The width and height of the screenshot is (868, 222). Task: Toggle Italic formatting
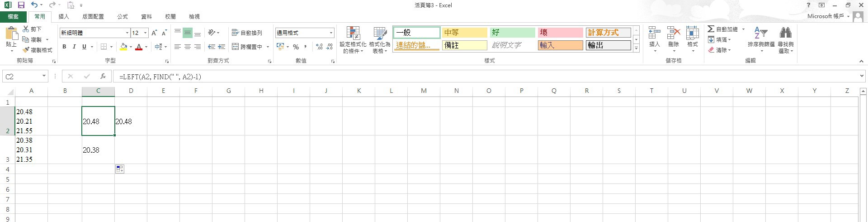click(x=74, y=47)
